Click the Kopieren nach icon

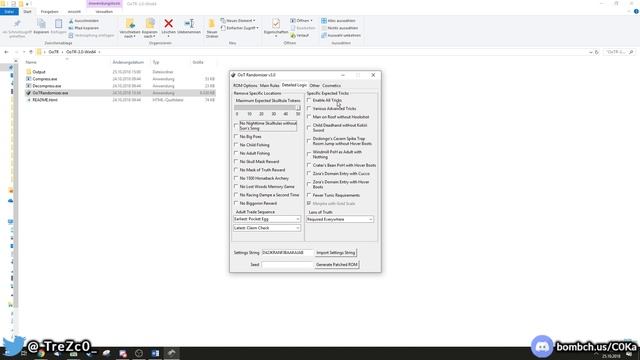coord(150,24)
